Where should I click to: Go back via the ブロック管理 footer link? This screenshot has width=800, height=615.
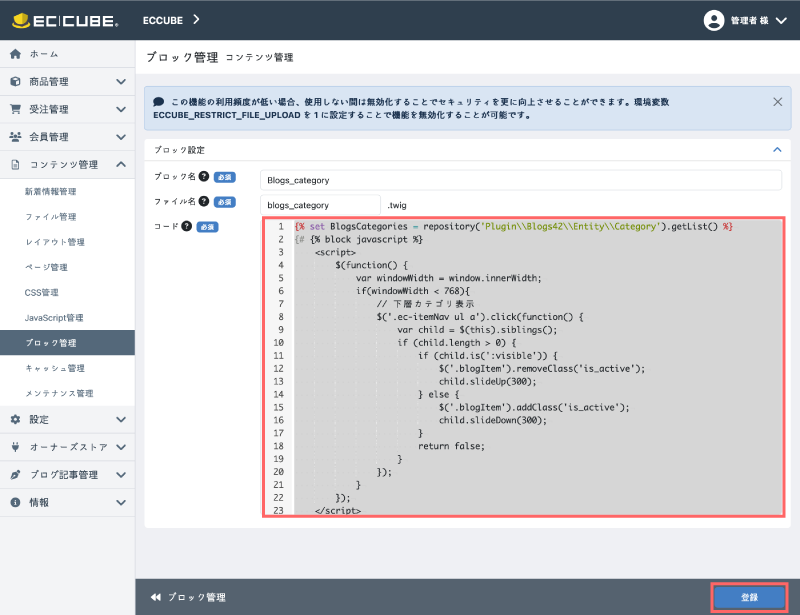(196, 597)
